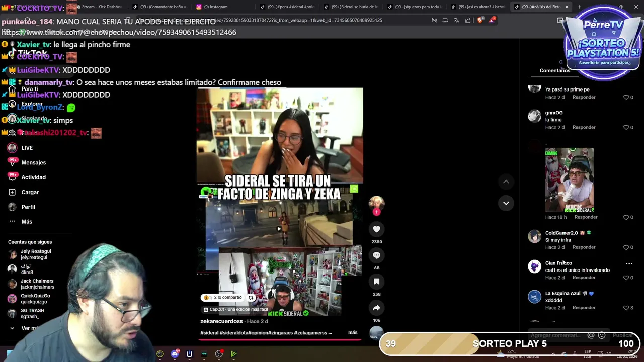Reply to gnrxOG's comment
This screenshot has width=644, height=362.
tap(584, 127)
